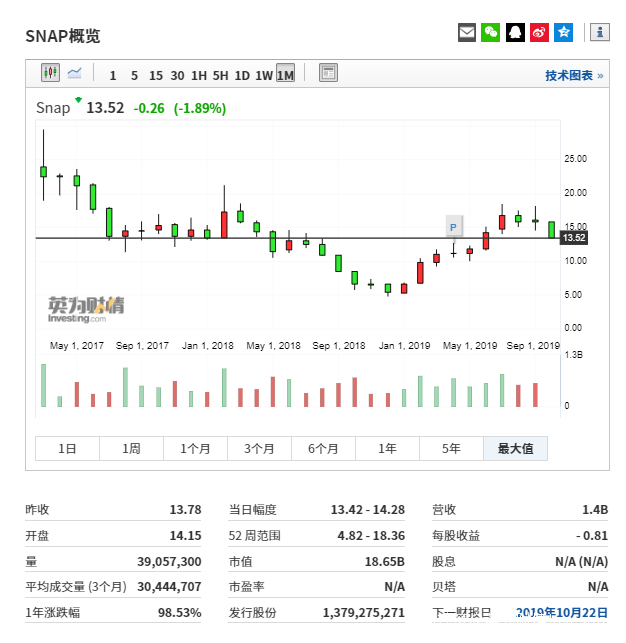Switch range to 3个月 tab
The height and width of the screenshot is (643, 626).
tap(259, 449)
